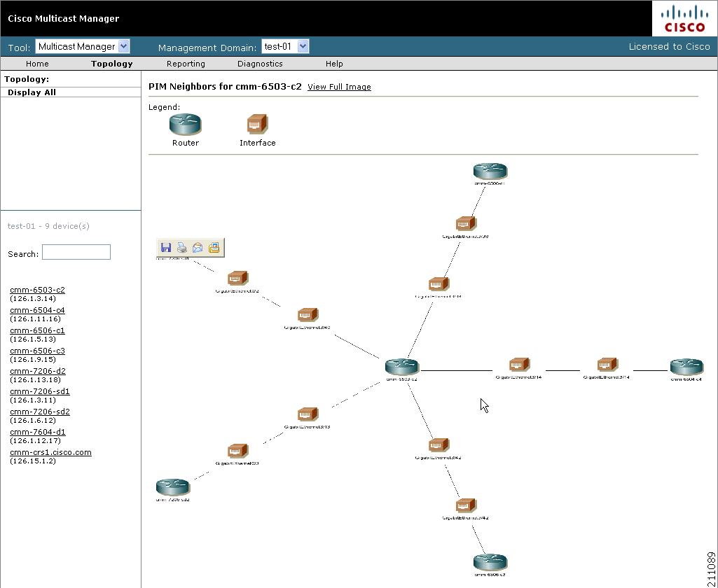Open the Help menu
The width and height of the screenshot is (718, 588).
point(334,64)
